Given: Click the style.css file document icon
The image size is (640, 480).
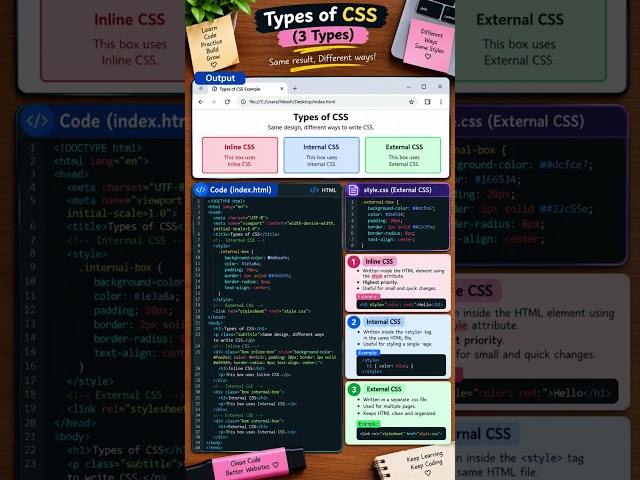Looking at the screenshot, I should (353, 190).
